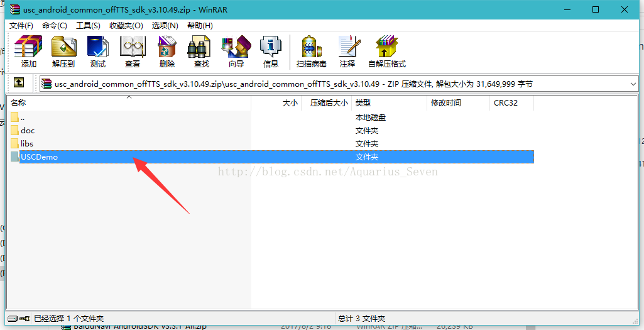Viewport: 644px width, 330px height.
Task: Sort by Modified (修改时间) column header
Action: (x=459, y=102)
